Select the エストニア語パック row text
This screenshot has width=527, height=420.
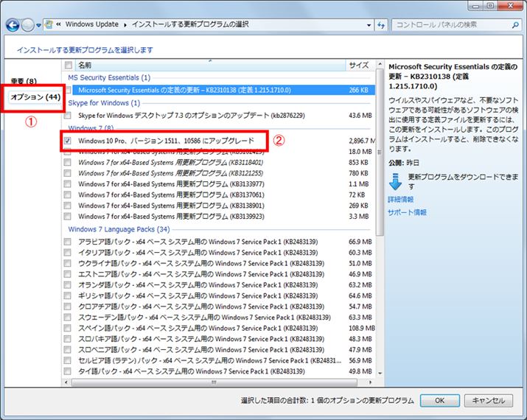201,274
